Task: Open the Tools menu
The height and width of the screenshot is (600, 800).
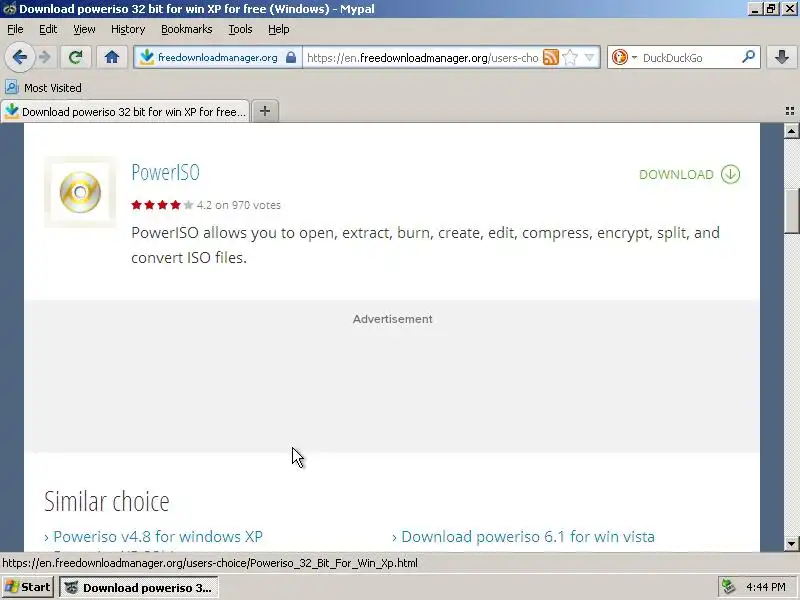Action: click(x=240, y=29)
